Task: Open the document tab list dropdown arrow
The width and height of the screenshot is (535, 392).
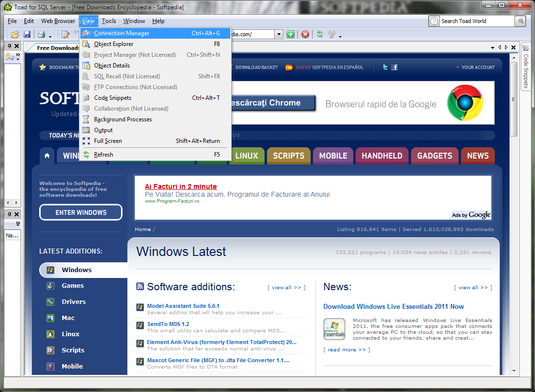Action: point(492,48)
